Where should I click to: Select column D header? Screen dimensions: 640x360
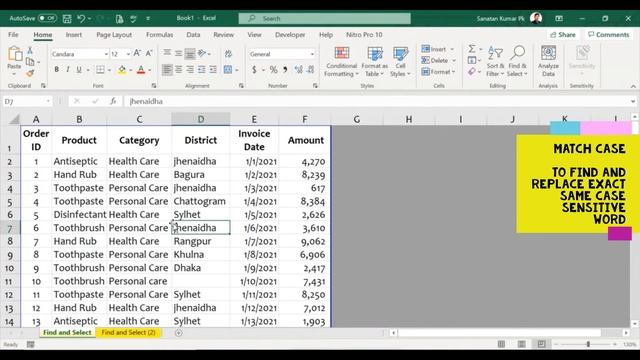(200, 119)
